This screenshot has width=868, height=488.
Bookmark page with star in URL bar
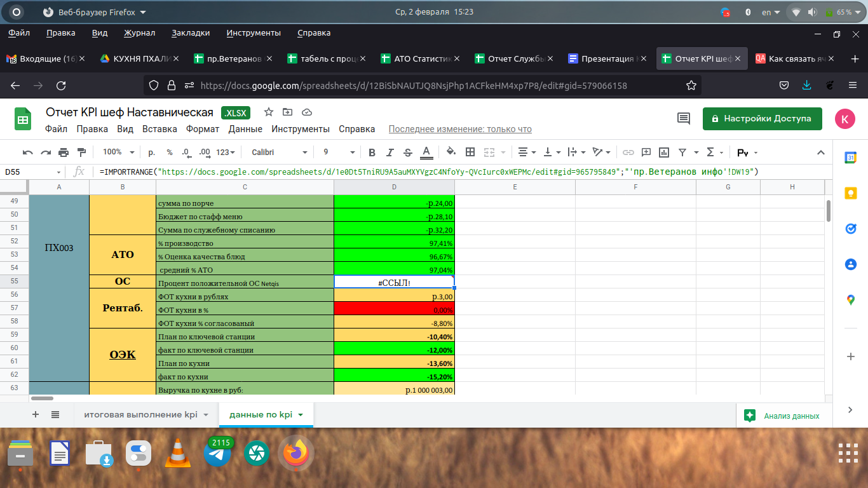point(691,85)
